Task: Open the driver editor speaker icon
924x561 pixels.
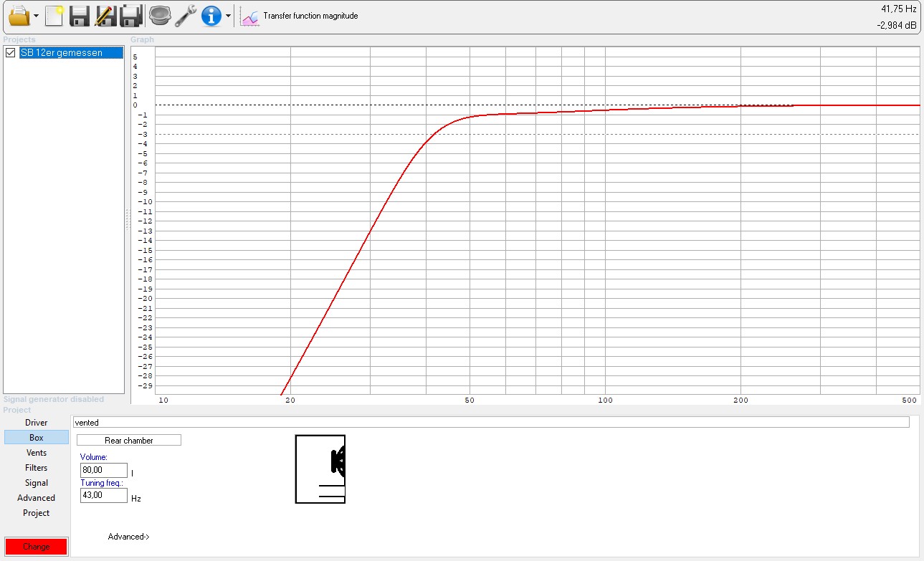Action: point(159,15)
